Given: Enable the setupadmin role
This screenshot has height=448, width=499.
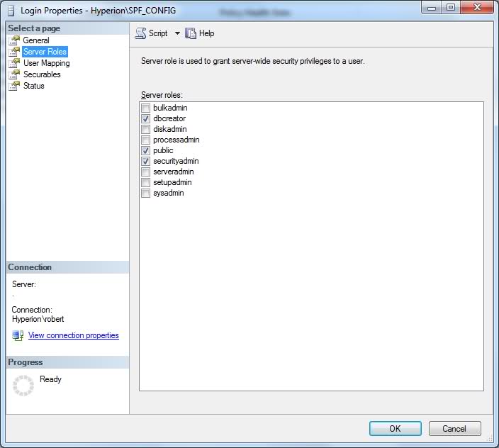Looking at the screenshot, I should click(x=145, y=183).
